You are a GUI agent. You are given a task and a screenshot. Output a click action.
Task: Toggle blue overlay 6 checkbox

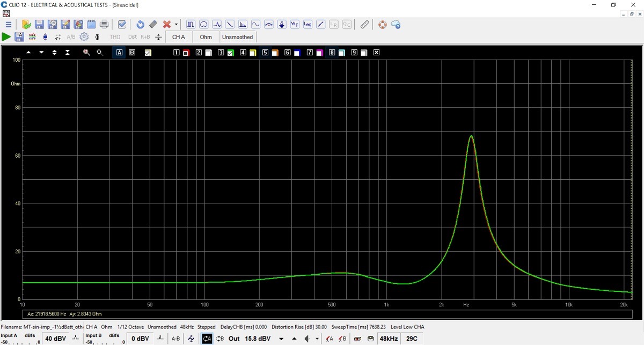pyautogui.click(x=297, y=53)
